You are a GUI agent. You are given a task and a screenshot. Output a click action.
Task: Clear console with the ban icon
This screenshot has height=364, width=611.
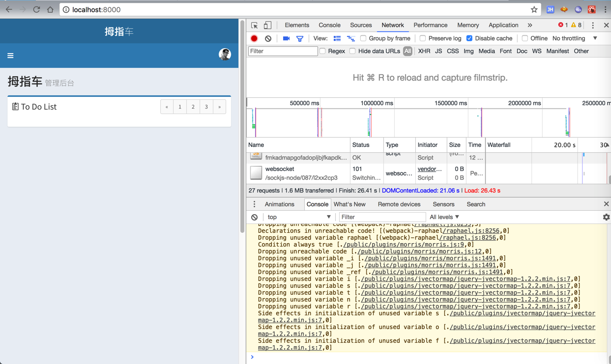[x=254, y=217]
